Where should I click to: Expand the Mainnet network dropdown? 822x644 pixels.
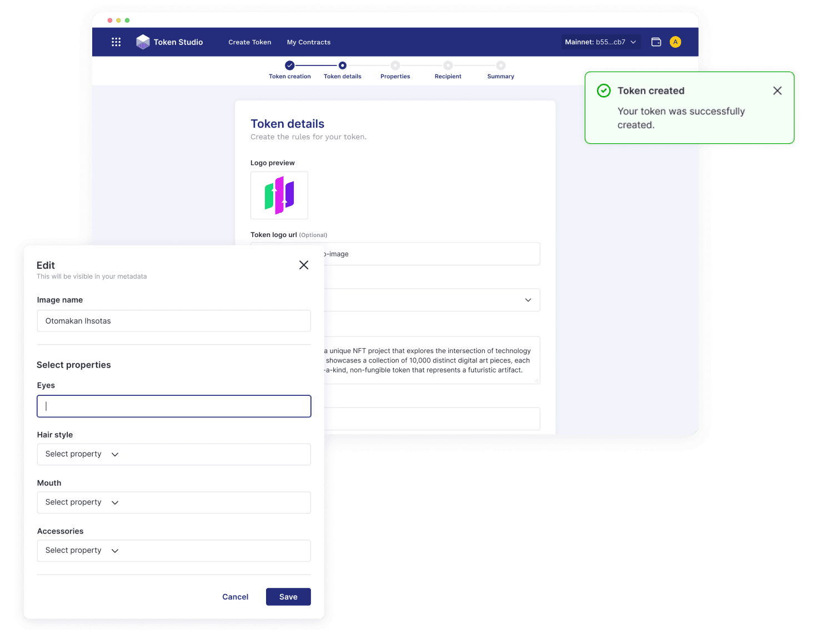[601, 42]
